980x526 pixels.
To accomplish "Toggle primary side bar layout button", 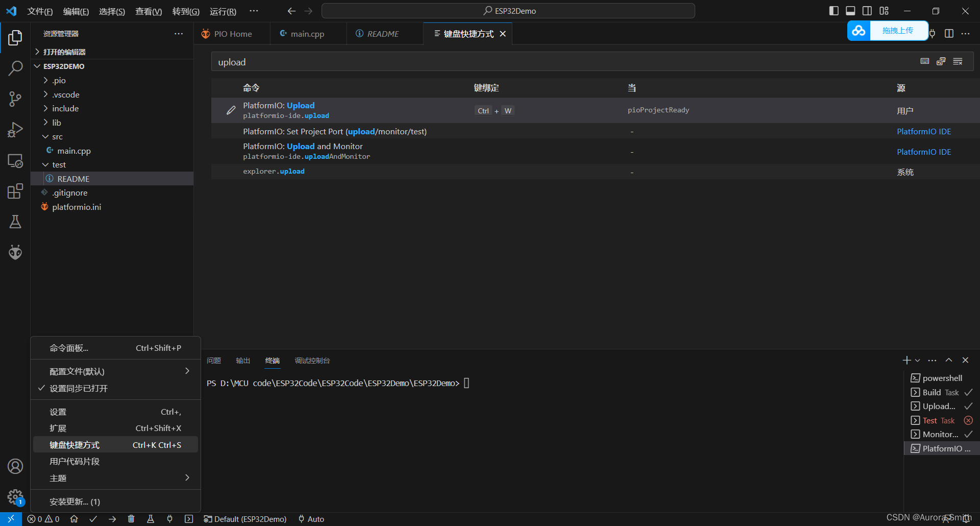I will (x=834, y=11).
